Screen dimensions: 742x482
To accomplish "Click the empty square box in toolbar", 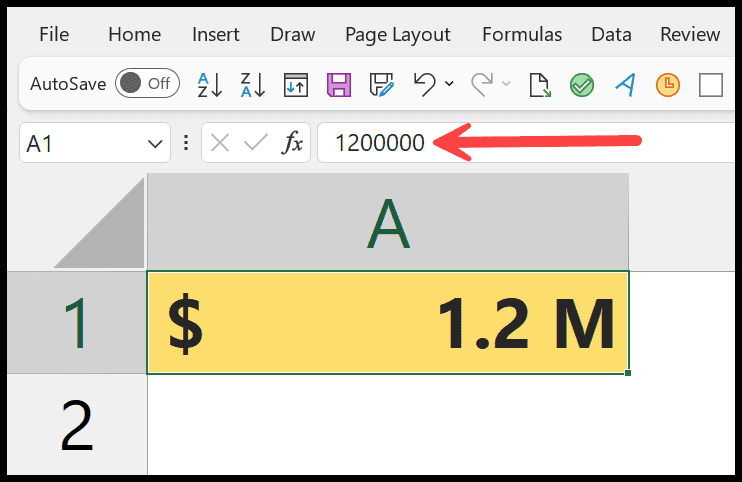I will click(711, 85).
